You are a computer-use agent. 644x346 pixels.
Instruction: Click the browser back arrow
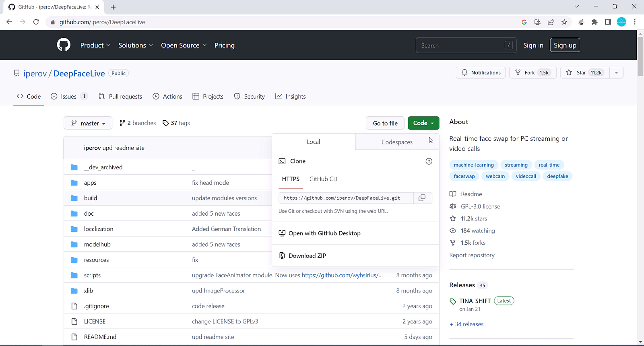[x=9, y=22]
